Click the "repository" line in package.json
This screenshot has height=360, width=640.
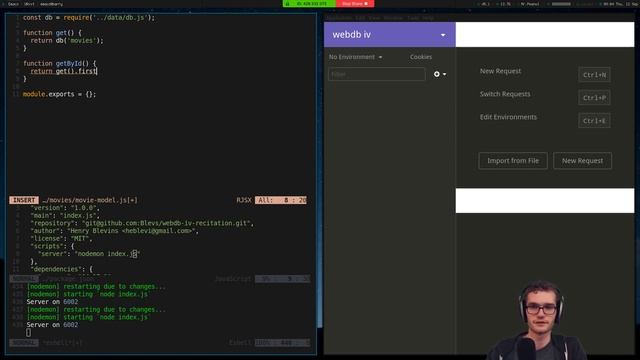click(142, 223)
